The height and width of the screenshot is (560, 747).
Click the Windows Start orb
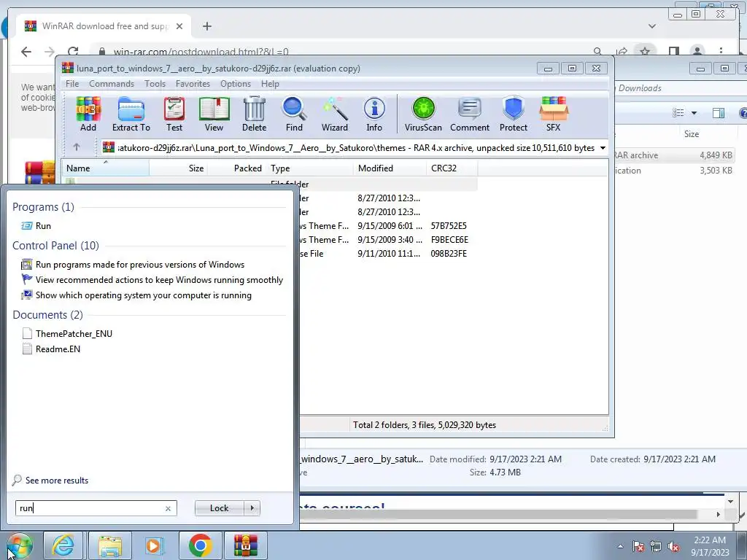[19, 545]
